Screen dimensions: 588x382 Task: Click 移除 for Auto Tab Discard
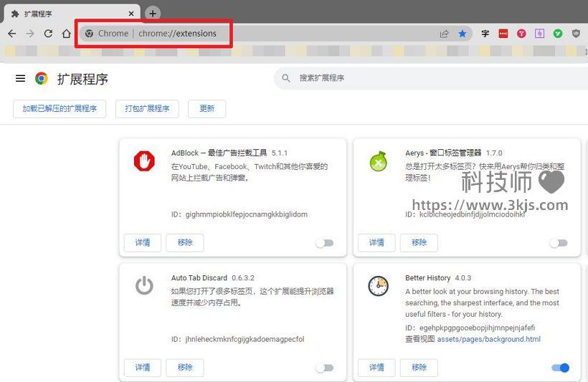pos(185,368)
